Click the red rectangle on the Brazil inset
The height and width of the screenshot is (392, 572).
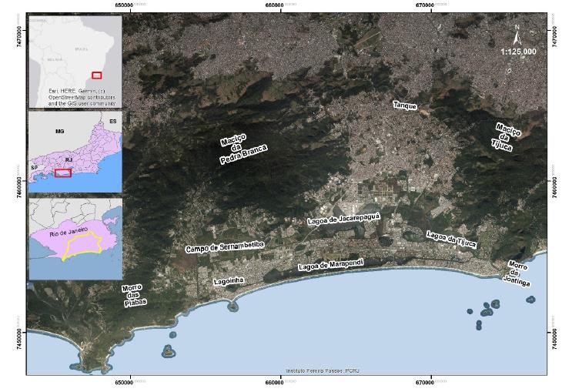click(96, 75)
